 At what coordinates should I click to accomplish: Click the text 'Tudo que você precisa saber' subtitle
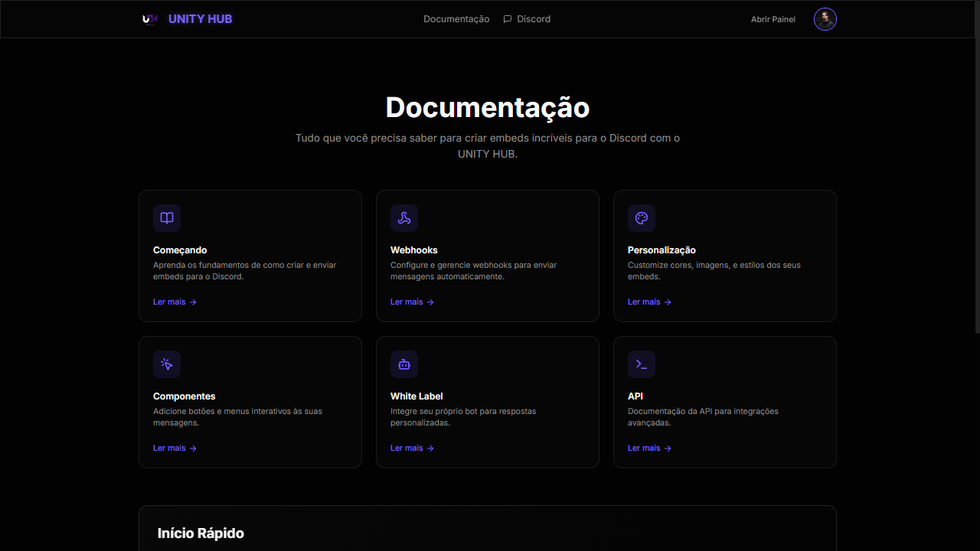(x=488, y=146)
